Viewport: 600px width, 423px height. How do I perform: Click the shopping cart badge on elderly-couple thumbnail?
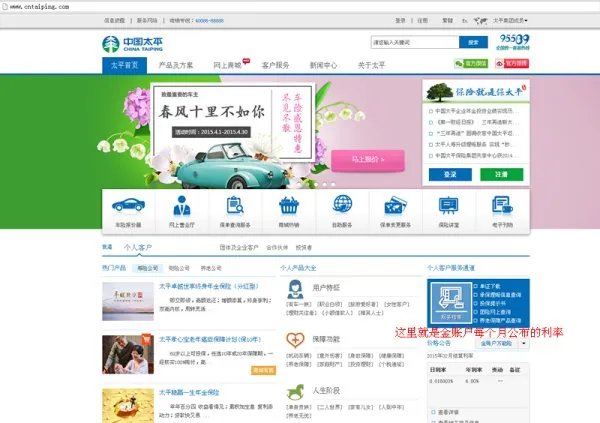(x=146, y=339)
